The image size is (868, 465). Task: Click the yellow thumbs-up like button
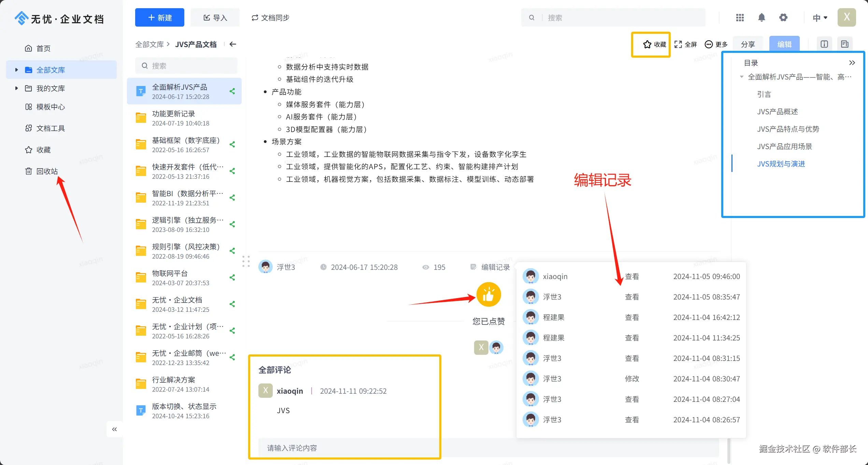click(x=488, y=294)
